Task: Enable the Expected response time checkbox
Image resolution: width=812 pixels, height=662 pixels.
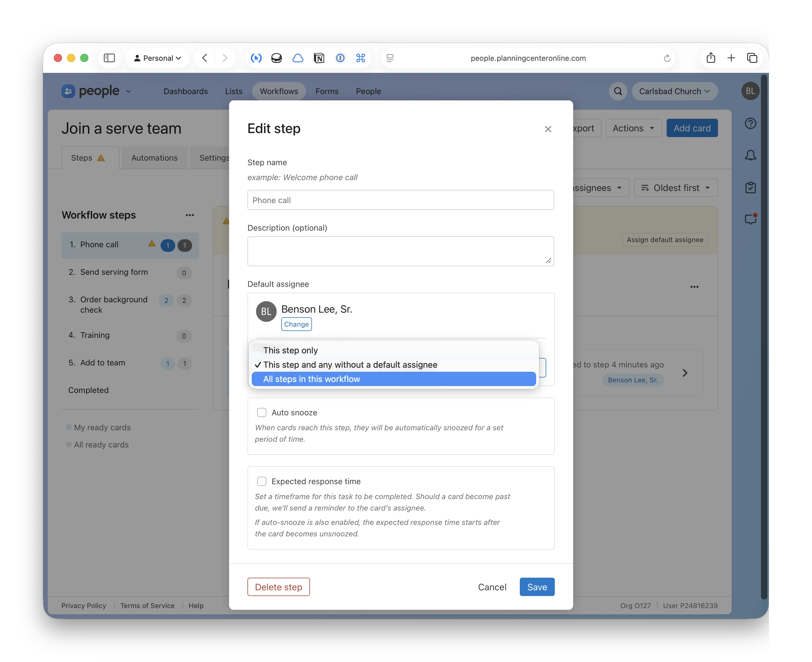Action: [x=262, y=481]
